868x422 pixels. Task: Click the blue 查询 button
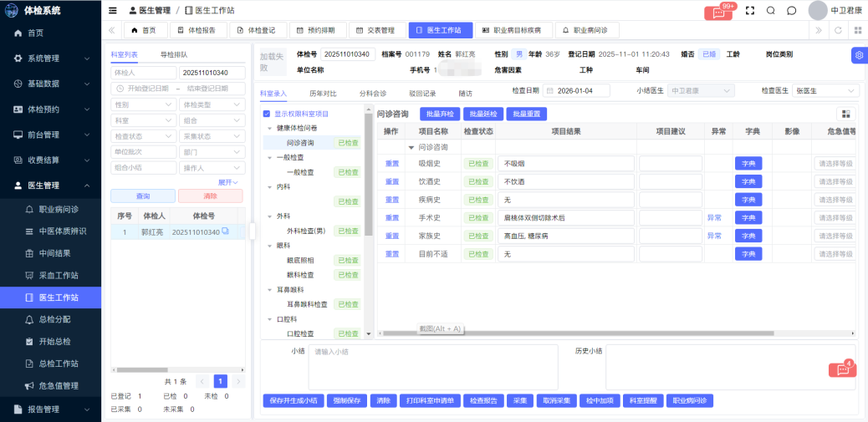click(x=143, y=196)
